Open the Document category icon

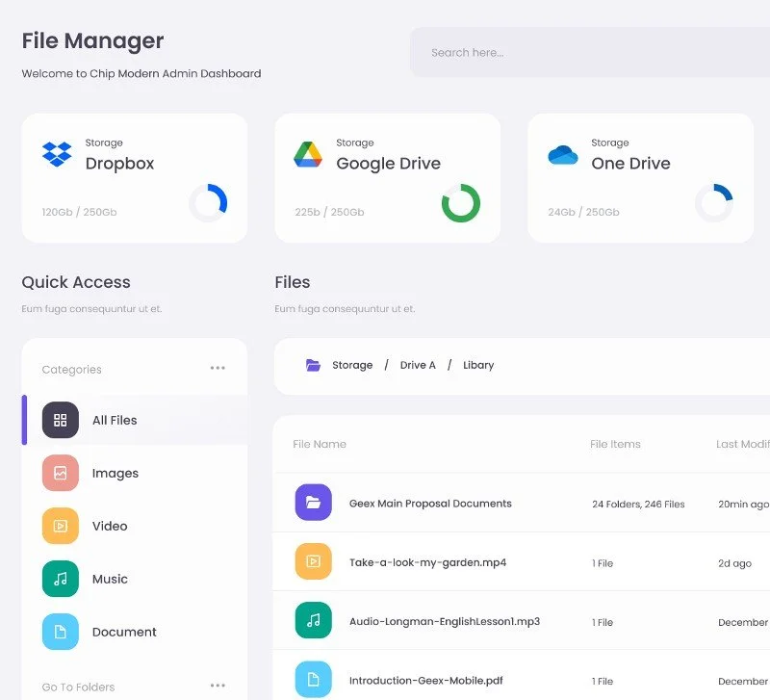point(61,632)
